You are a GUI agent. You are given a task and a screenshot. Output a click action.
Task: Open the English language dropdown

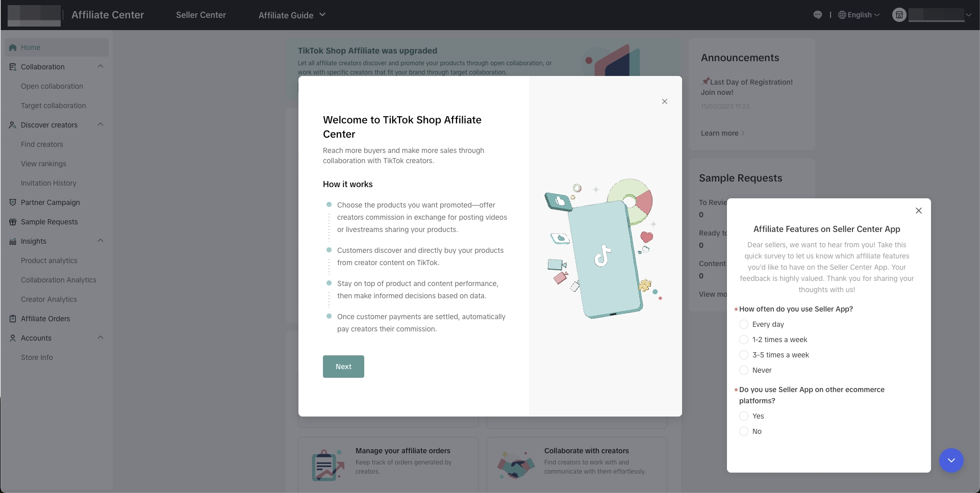point(860,15)
